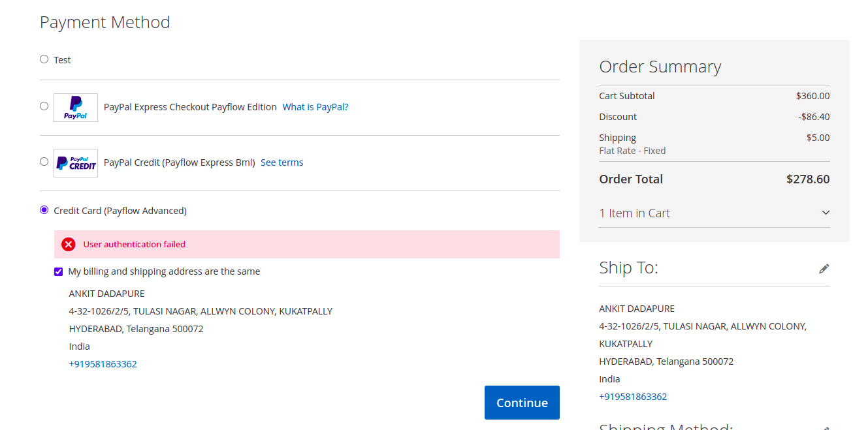The width and height of the screenshot is (868, 430).
Task: Uncheck billing and shipping address same checkbox
Action: pos(58,271)
